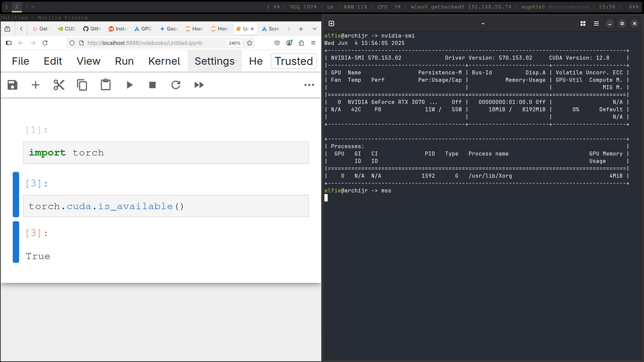Switch to the Reddit Insta tab
This screenshot has height=362, width=644.
pyautogui.click(x=118, y=28)
